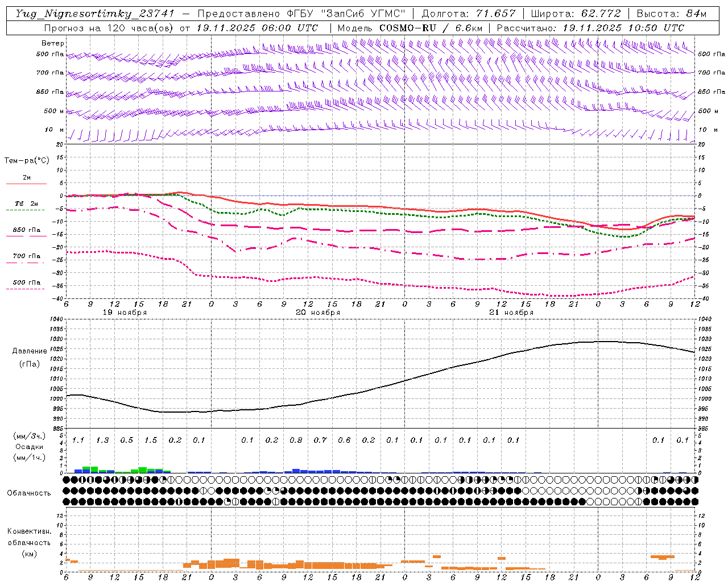The width and height of the screenshot is (728, 582).
Task: Click the '700 гПа' temperature legend entry
Action: coord(27,256)
